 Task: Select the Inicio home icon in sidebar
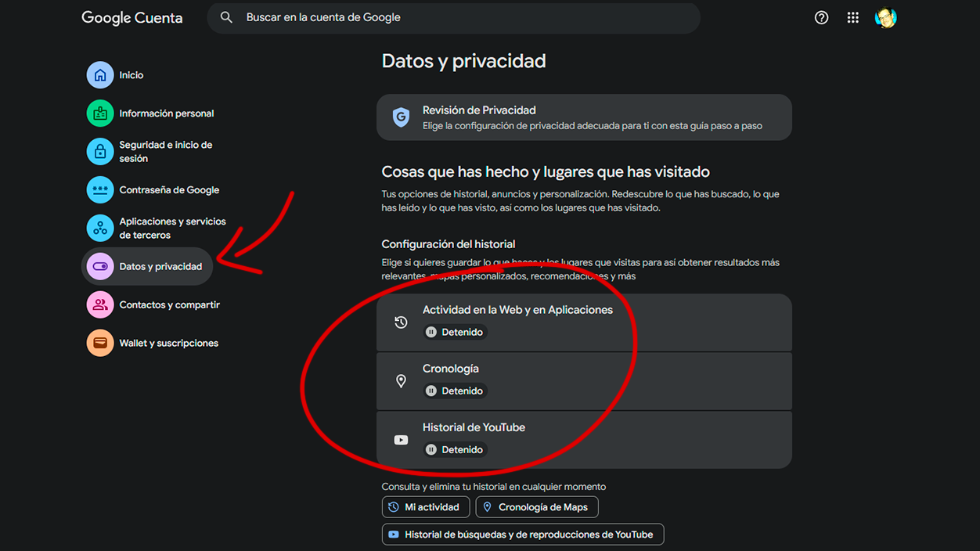coord(100,74)
